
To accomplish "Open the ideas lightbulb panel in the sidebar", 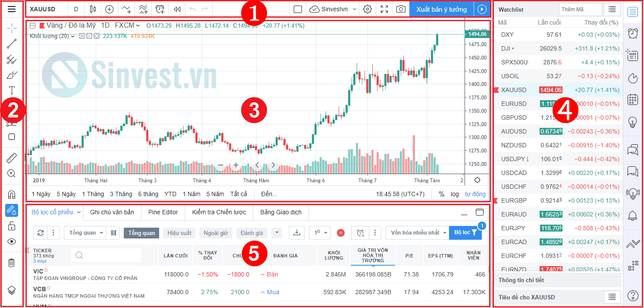I will click(633, 122).
